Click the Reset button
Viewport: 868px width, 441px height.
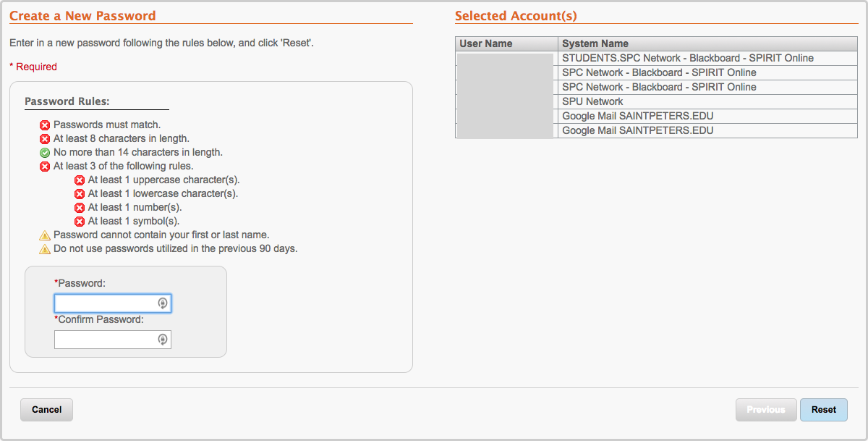pos(824,410)
